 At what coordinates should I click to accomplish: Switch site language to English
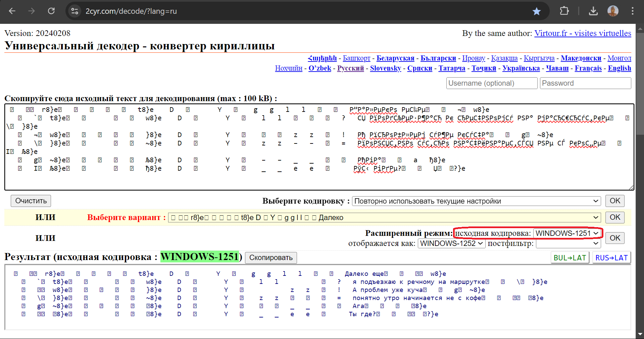pyautogui.click(x=619, y=68)
